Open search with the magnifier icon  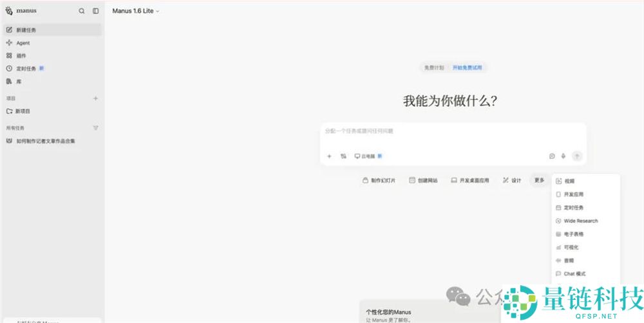click(x=82, y=11)
